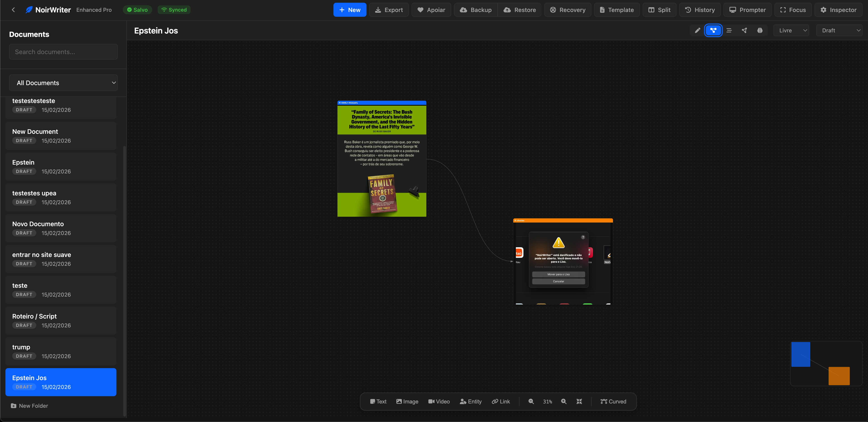Open the outline list view icon

click(729, 30)
